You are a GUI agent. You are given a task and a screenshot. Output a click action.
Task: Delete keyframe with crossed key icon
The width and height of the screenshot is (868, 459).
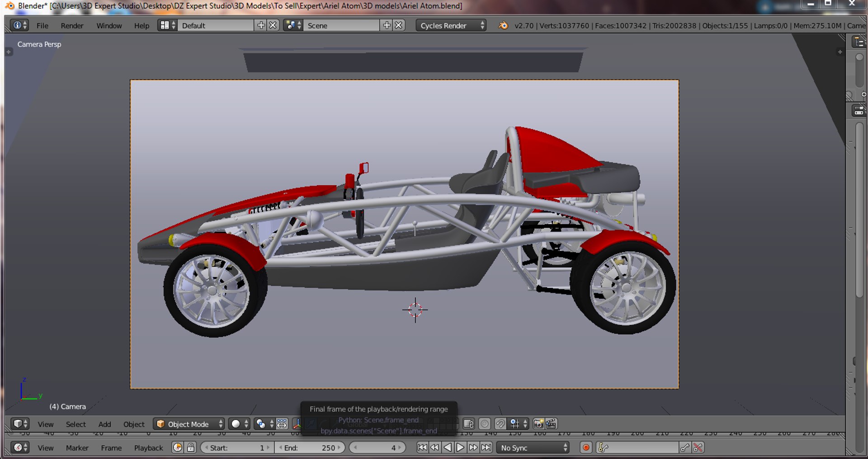(x=698, y=447)
